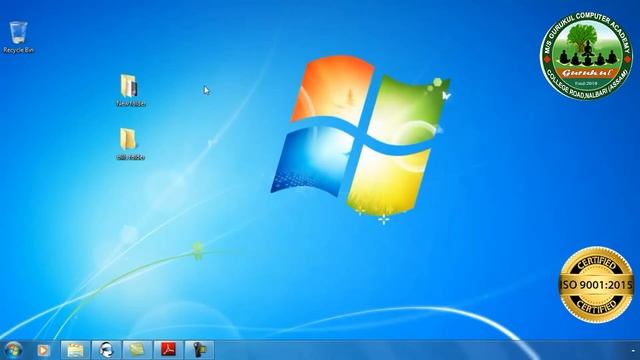Select the New folder icon showing documents inside
The height and width of the screenshot is (360, 640).
click(129, 86)
